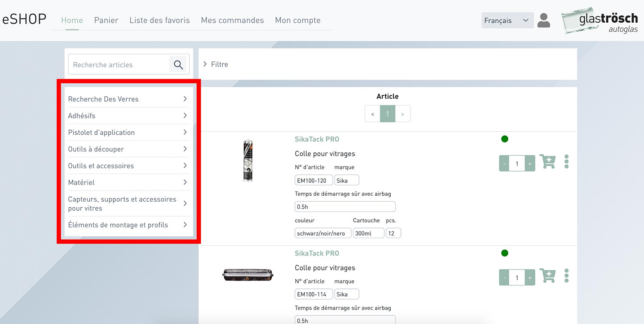Expand the Adhésifs category
The height and width of the screenshot is (324, 644).
click(x=128, y=115)
